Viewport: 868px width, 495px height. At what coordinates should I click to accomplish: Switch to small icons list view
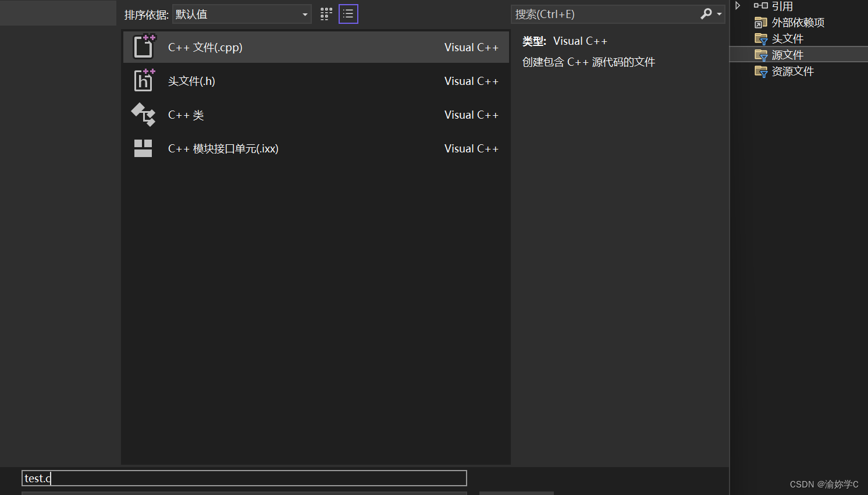click(348, 14)
